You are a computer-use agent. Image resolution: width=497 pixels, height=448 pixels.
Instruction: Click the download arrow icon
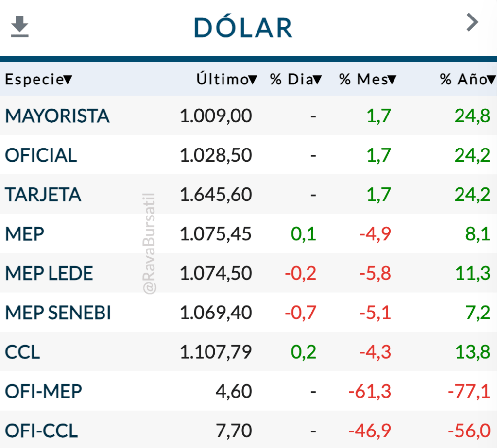[19, 26]
